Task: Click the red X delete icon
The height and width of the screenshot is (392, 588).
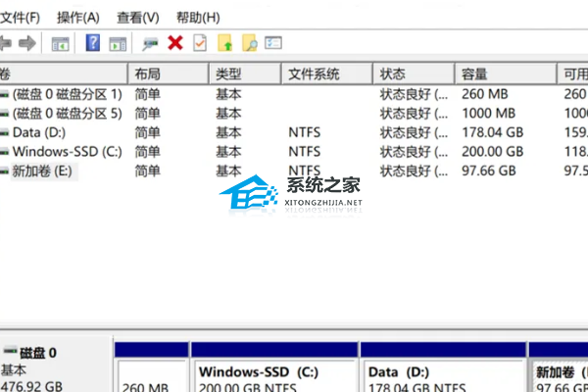Action: [x=175, y=43]
